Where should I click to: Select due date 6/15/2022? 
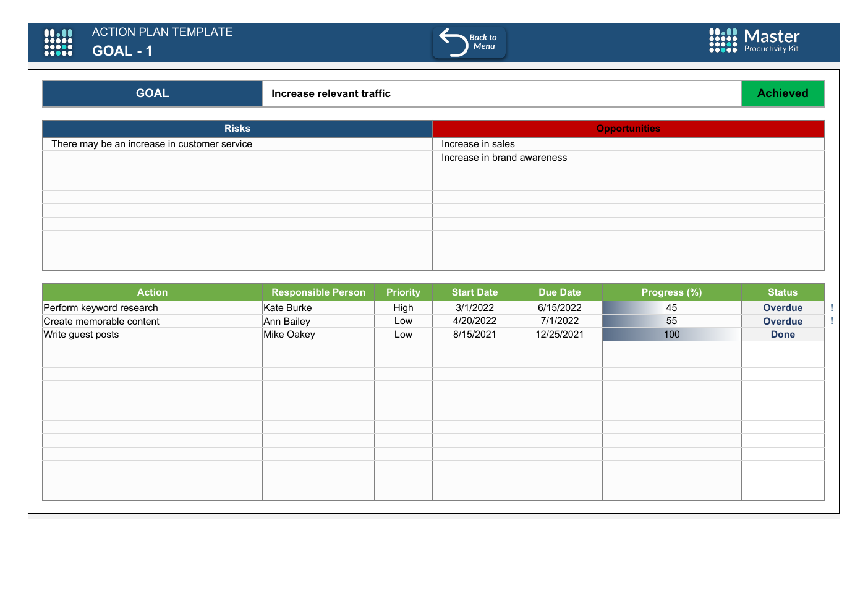(560, 308)
